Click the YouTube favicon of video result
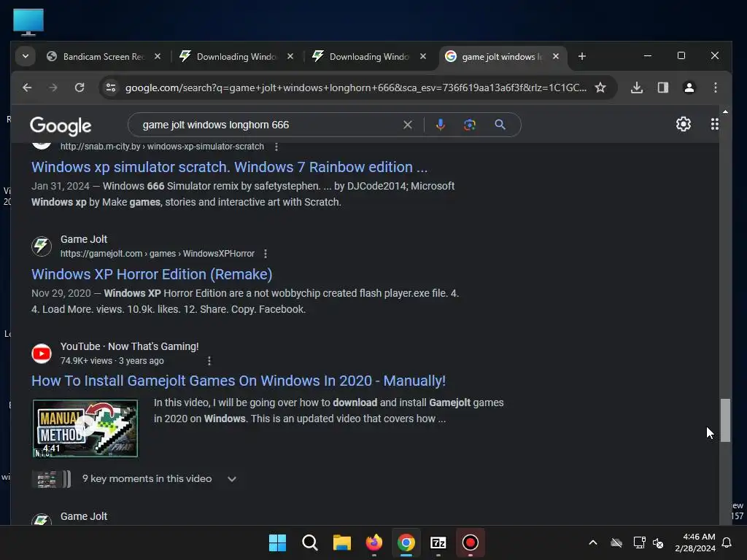The width and height of the screenshot is (747, 560). click(x=42, y=354)
